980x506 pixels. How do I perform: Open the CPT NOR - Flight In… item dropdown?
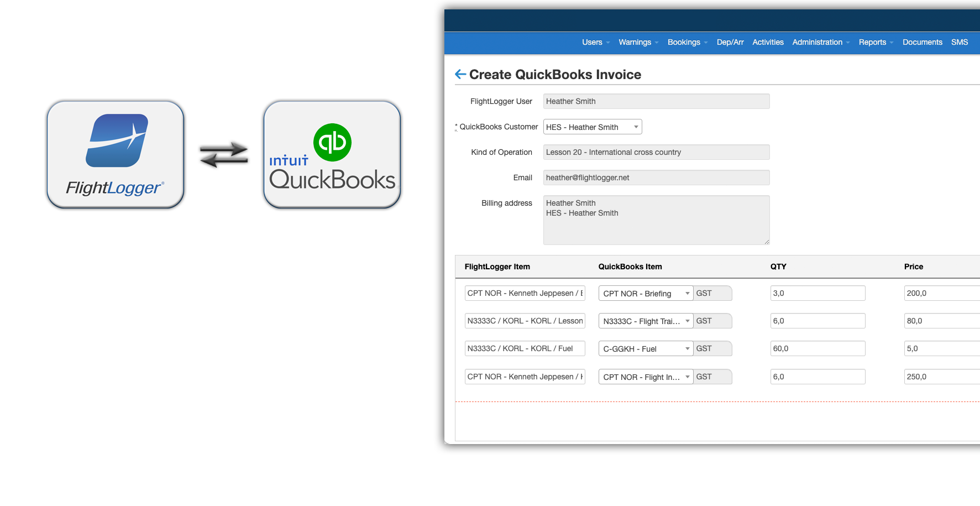click(646, 377)
